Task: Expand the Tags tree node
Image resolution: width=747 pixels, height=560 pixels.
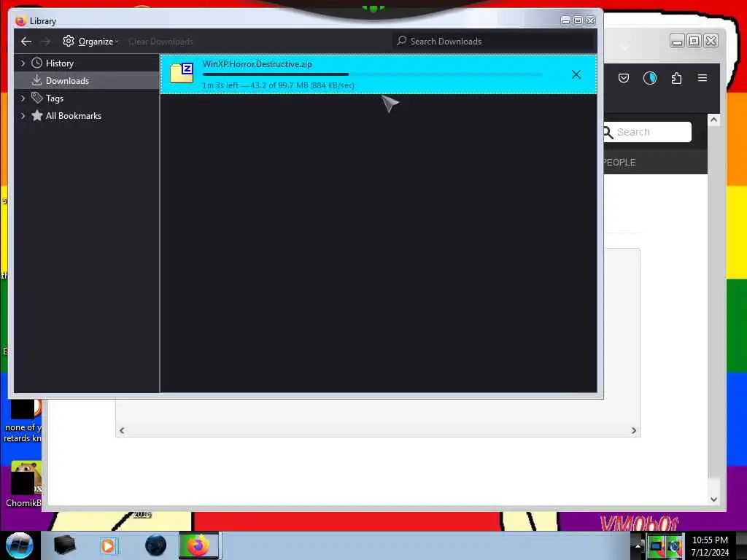Action: coord(23,98)
